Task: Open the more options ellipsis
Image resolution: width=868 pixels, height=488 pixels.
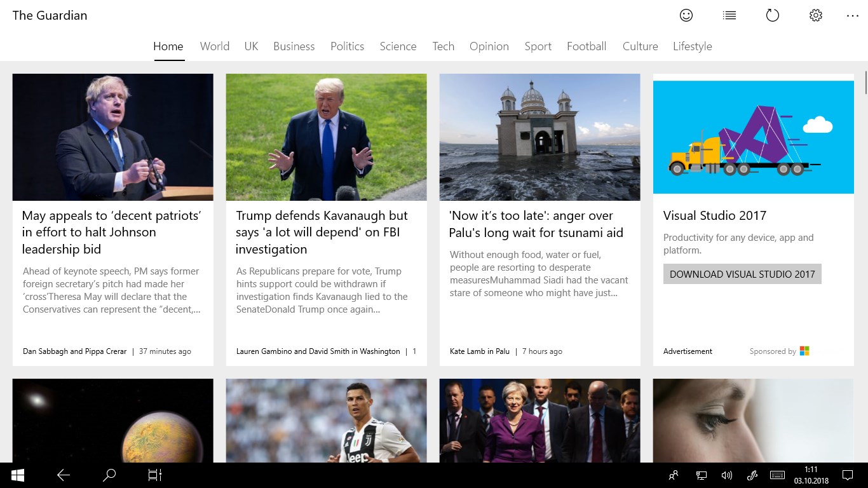Action: (853, 16)
